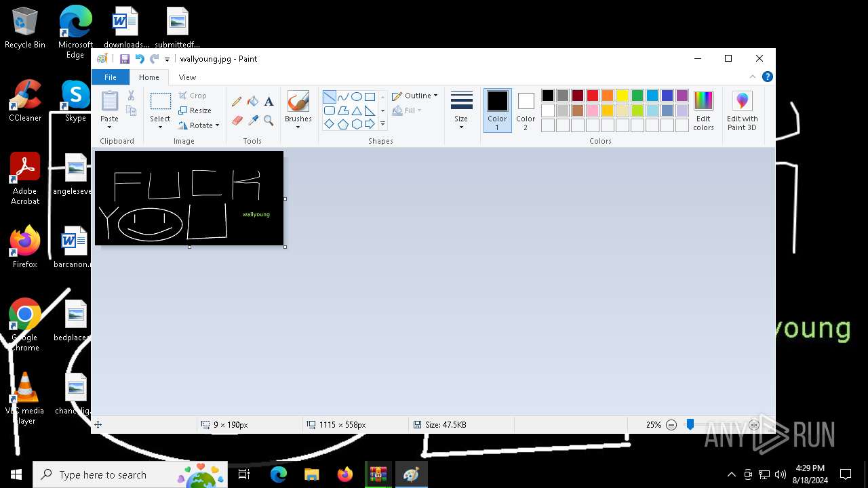Open Customize Quick Access Toolbar arrow
This screenshot has height=488, width=868.
tap(167, 60)
